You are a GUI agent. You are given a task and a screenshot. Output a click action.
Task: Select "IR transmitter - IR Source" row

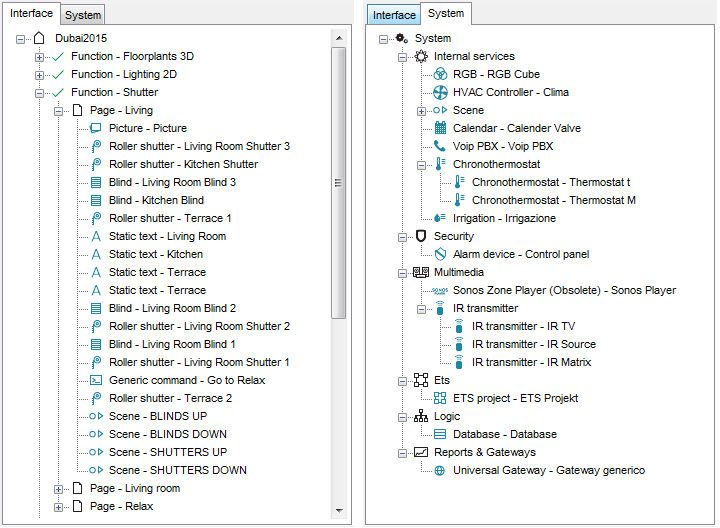point(534,344)
